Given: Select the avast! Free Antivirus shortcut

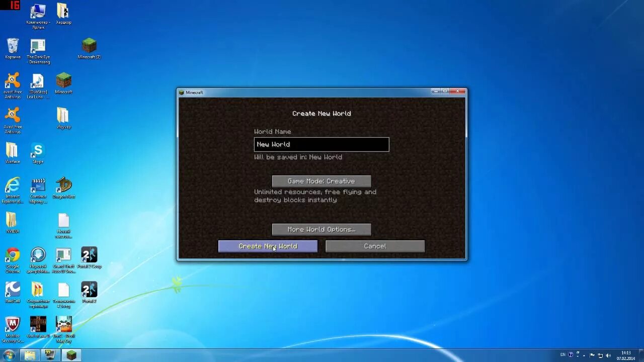Looking at the screenshot, I should click(x=13, y=85).
